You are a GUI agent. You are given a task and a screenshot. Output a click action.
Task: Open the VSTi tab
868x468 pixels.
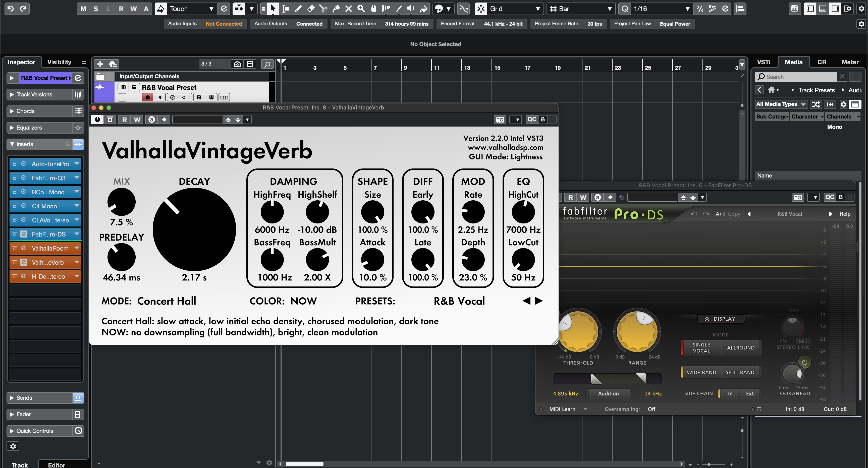[764, 62]
